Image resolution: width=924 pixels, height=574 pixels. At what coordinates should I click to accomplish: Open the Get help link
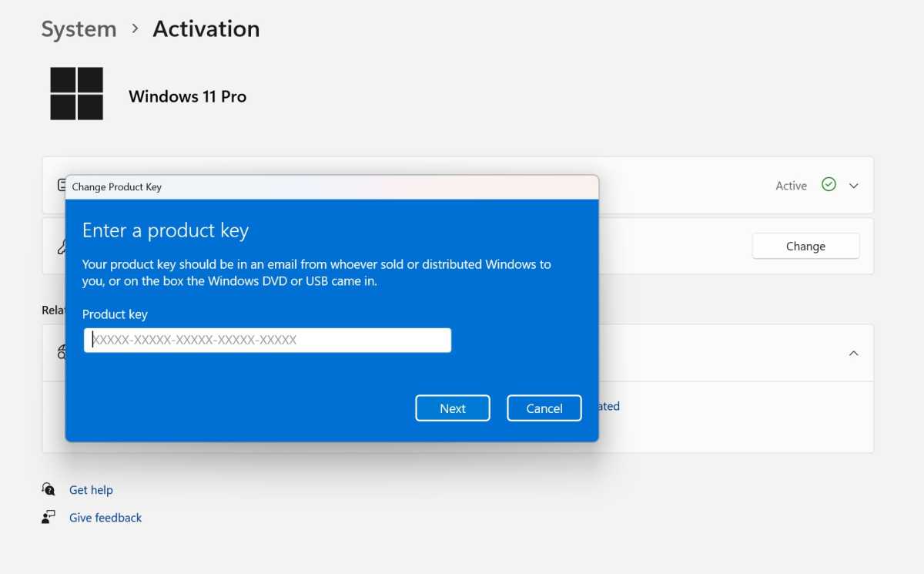coord(91,490)
